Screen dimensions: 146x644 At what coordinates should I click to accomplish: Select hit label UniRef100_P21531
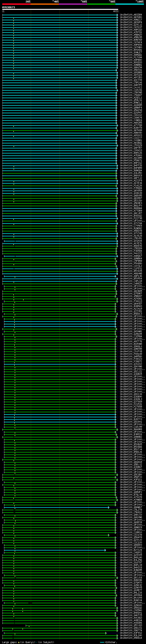click(x=131, y=405)
